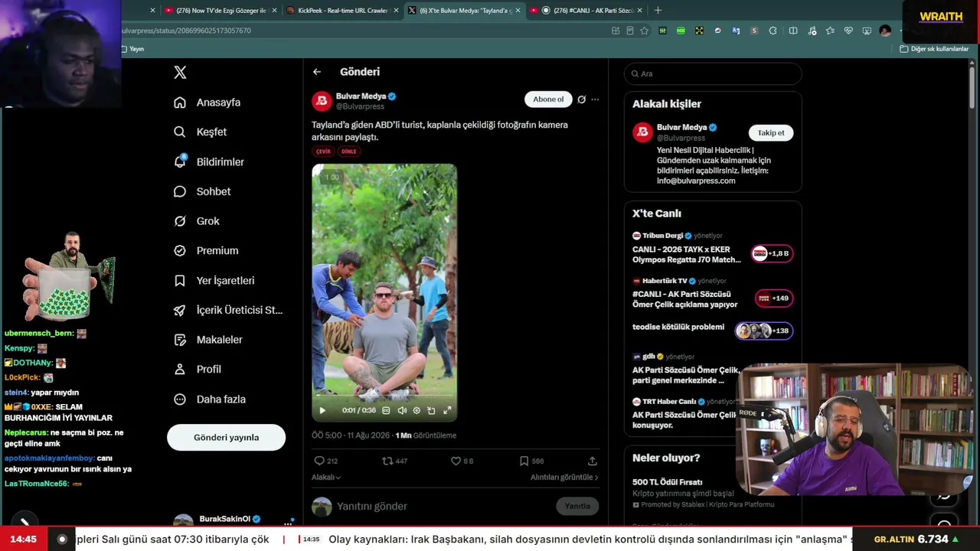980x551 pixels.
Task: Click Takip et for Bulvar Medya
Action: [x=771, y=132]
